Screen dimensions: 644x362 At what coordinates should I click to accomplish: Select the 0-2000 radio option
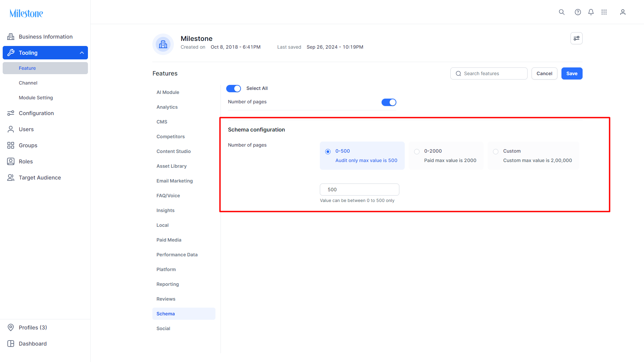[x=417, y=152]
